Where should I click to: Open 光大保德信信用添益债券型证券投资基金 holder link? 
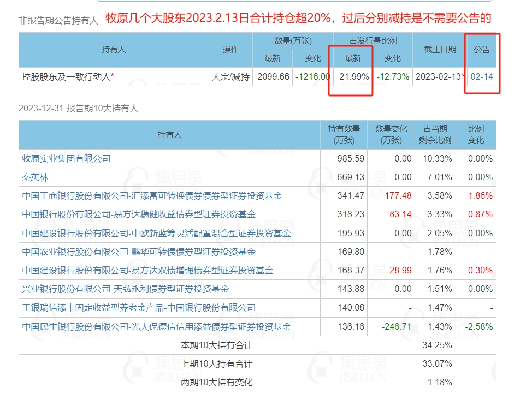coord(156,326)
